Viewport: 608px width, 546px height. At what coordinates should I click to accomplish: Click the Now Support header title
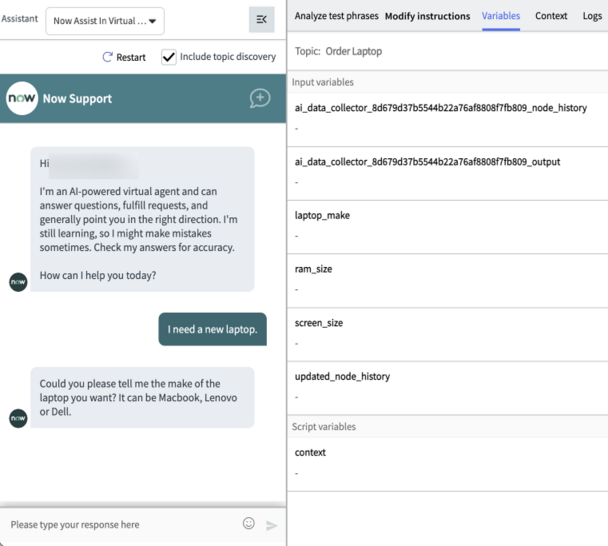77,99
